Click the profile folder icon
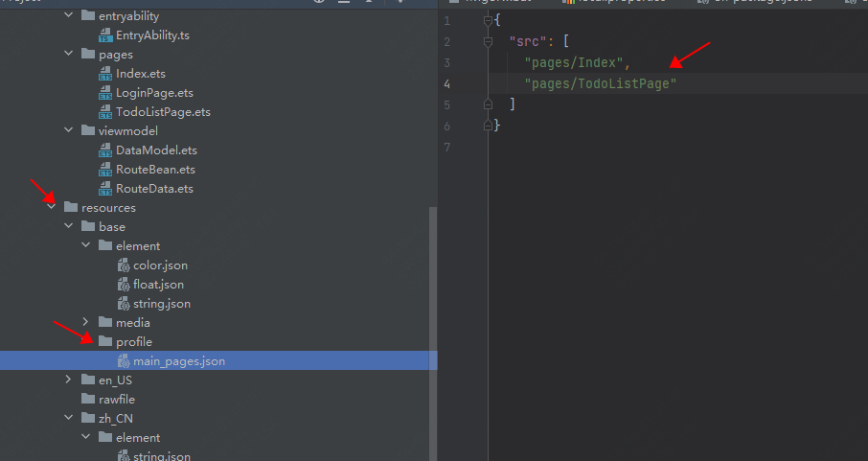Screen dimensions: 868x461 click(x=105, y=341)
